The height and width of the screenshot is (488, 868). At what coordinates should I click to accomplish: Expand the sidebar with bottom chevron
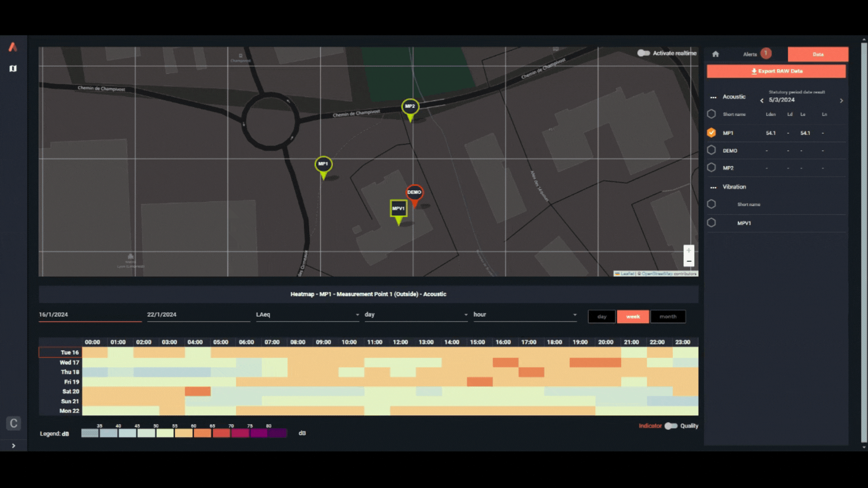click(14, 446)
